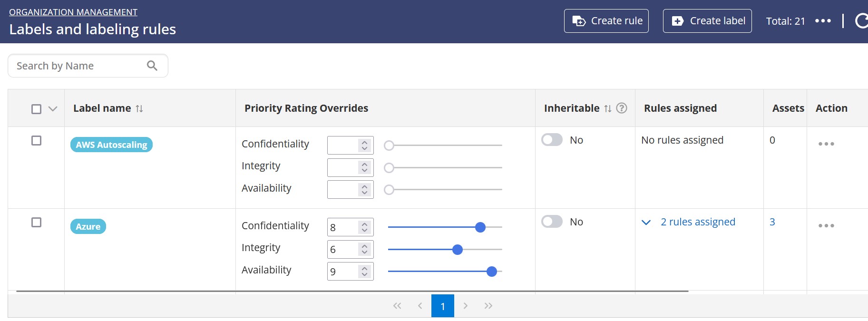
Task: Click the Inheritable help question icon
Action: pos(621,108)
